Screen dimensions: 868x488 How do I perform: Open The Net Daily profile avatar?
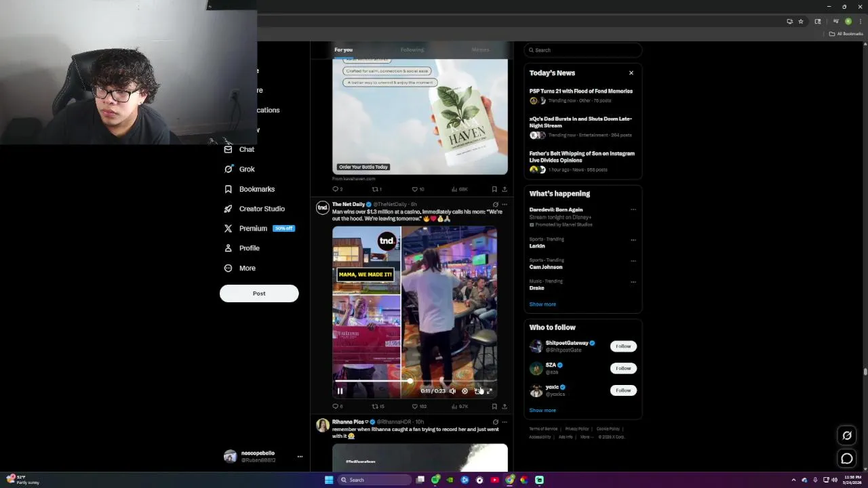[x=323, y=207]
